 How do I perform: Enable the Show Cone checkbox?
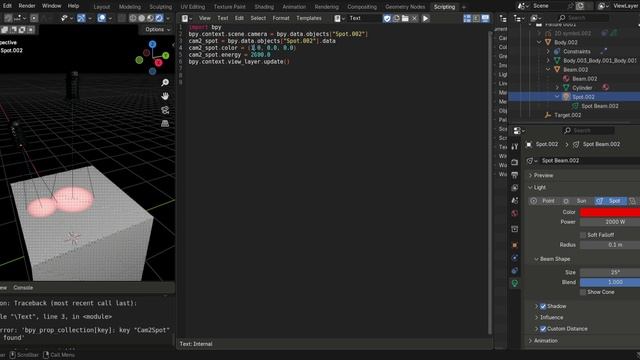point(583,292)
